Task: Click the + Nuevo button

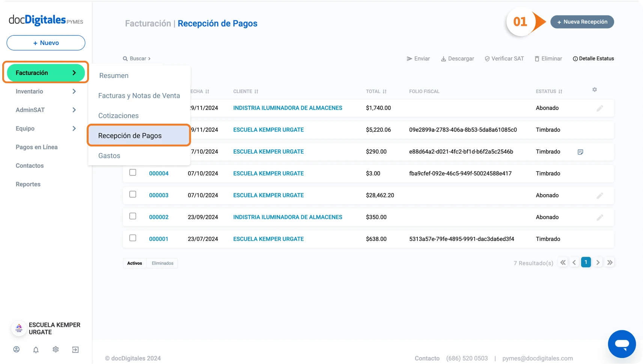Action: tap(46, 43)
